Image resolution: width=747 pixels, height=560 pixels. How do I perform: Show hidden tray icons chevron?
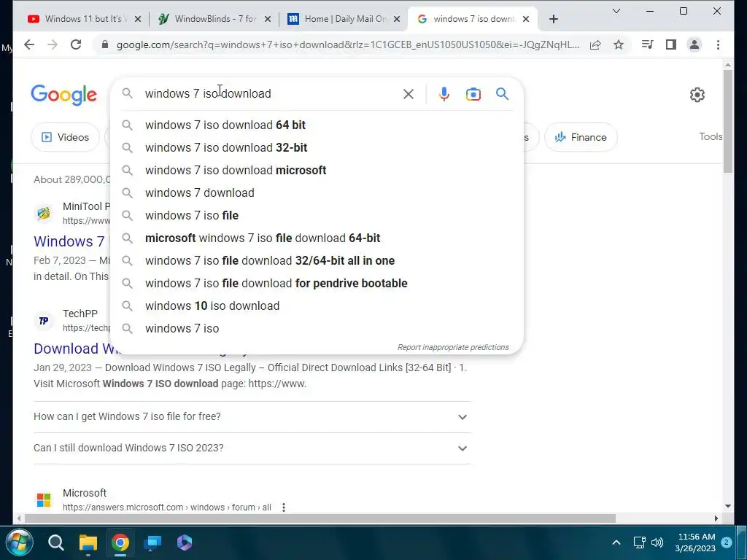pyautogui.click(x=616, y=542)
